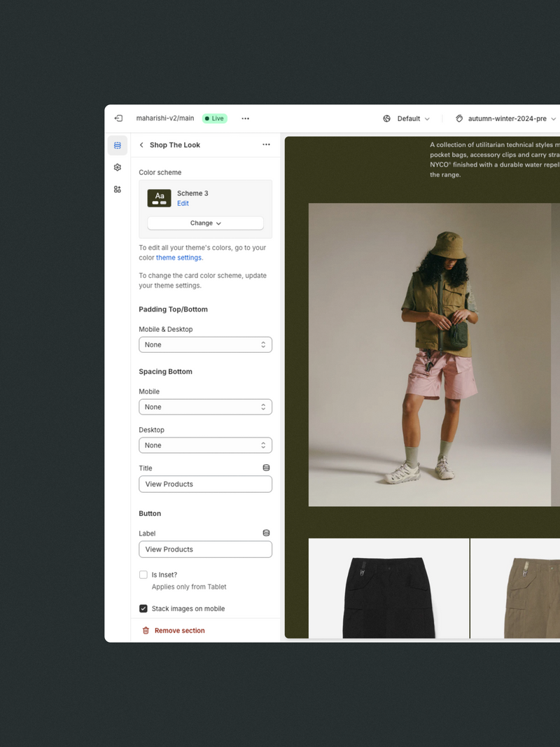The width and height of the screenshot is (560, 747).
Task: Click the Scheme 3 color swatch
Action: [160, 198]
